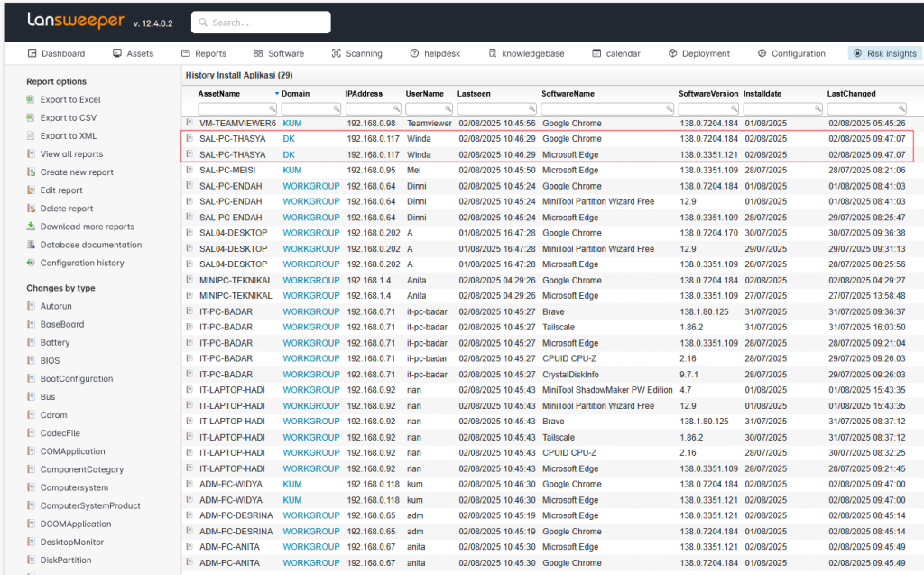Screen dimensions: 924x575
Task: Open the Assets menu
Action: [134, 53]
